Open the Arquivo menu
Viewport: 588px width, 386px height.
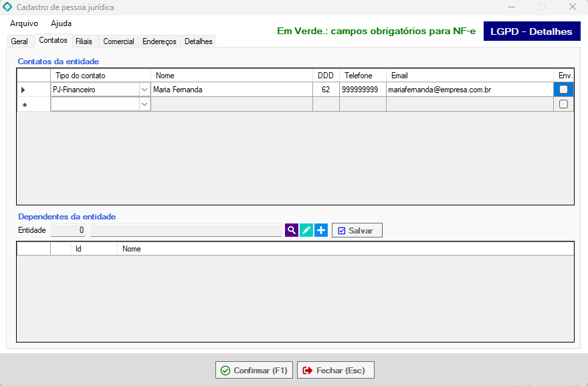(24, 23)
